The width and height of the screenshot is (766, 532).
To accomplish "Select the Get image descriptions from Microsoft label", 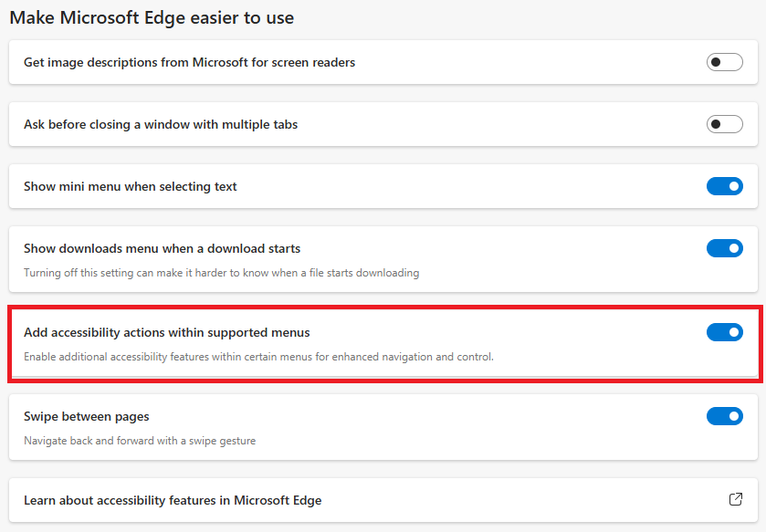I will (x=190, y=62).
